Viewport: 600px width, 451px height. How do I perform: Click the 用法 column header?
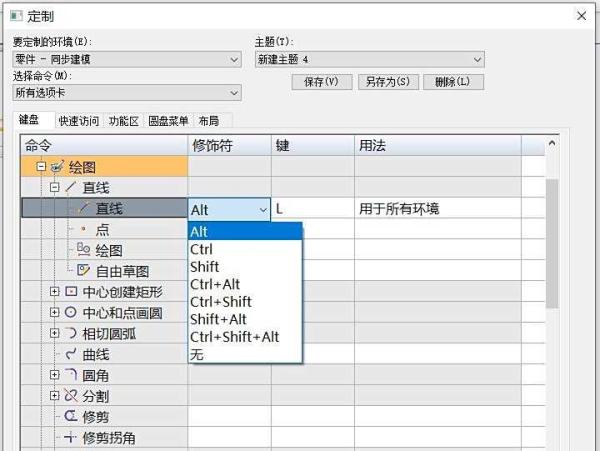[x=438, y=145]
